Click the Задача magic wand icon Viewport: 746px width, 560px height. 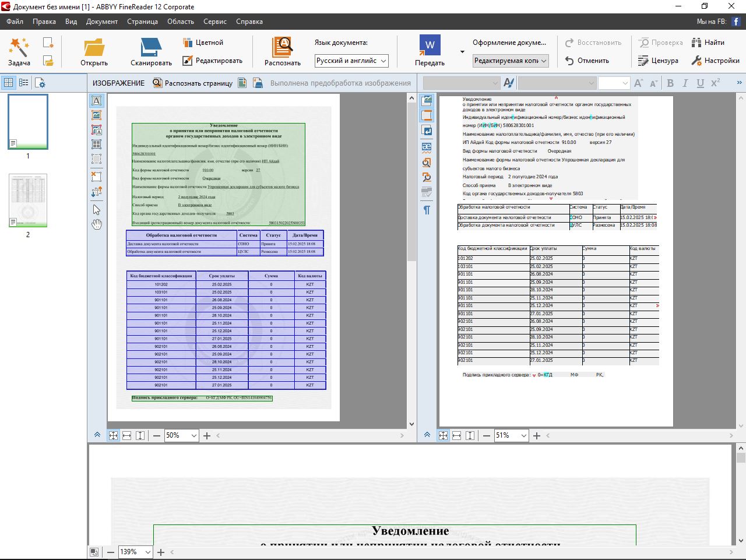[x=19, y=48]
